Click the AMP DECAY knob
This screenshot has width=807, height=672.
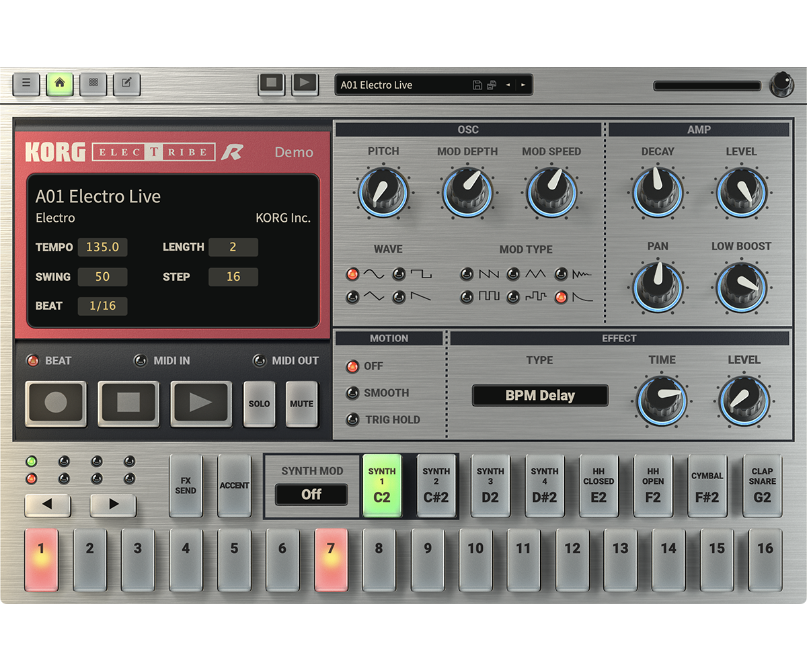(x=658, y=192)
